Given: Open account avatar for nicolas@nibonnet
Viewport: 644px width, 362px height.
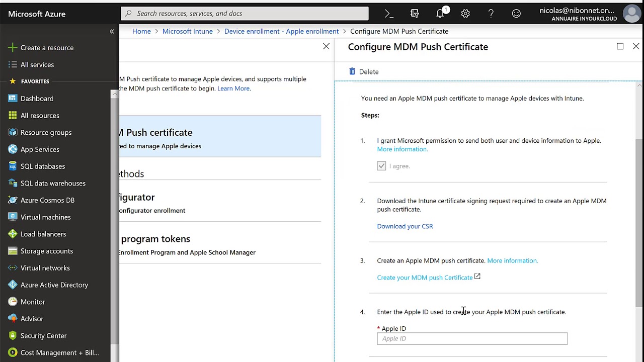Looking at the screenshot, I should click(631, 14).
